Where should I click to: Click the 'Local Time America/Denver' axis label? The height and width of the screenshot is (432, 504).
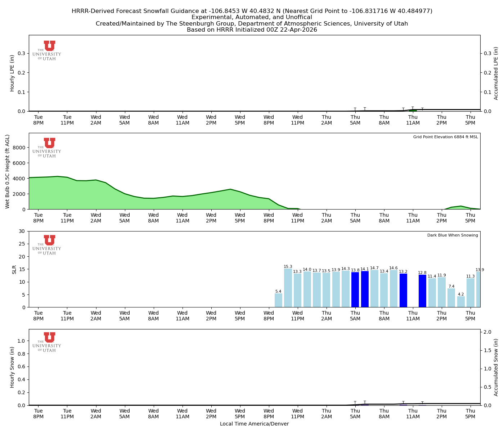click(255, 424)
